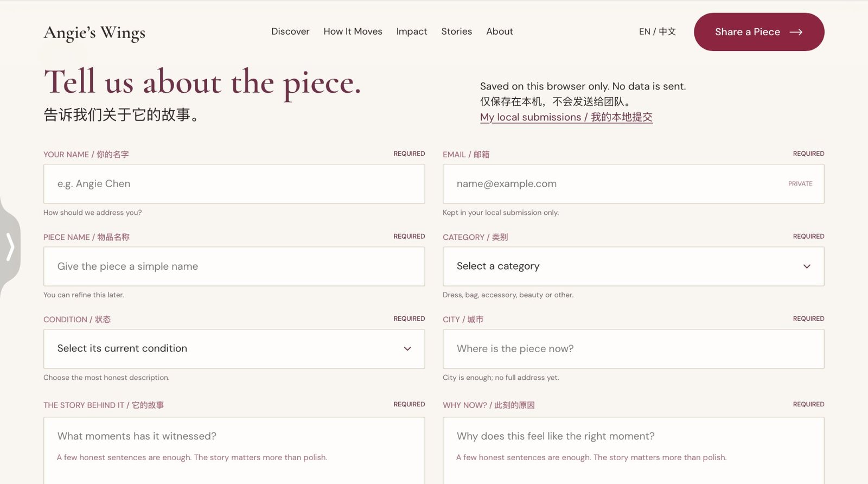Click the 'Tell us about the piece.' heading
Viewport: 868px width, 484px height.
point(202,82)
